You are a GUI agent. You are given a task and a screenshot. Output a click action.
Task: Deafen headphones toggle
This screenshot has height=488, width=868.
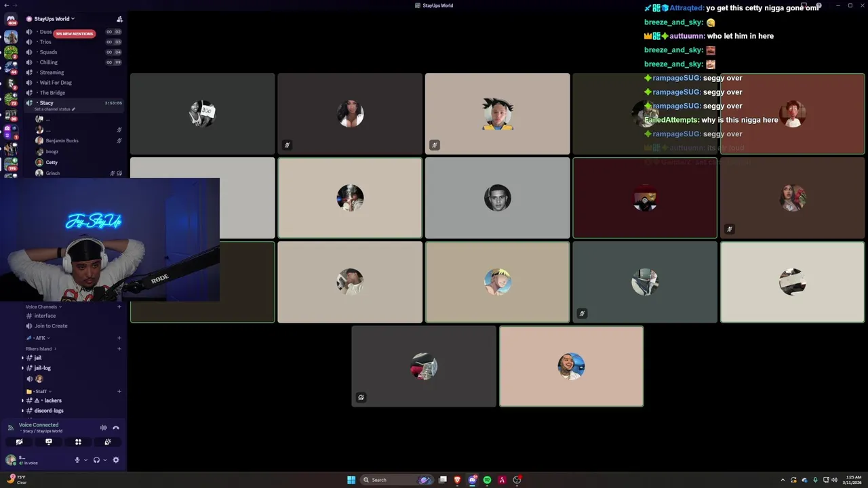(x=96, y=460)
